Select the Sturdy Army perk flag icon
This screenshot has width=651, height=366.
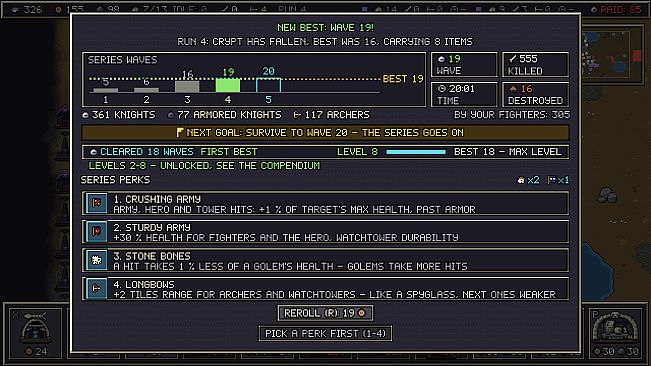(96, 232)
